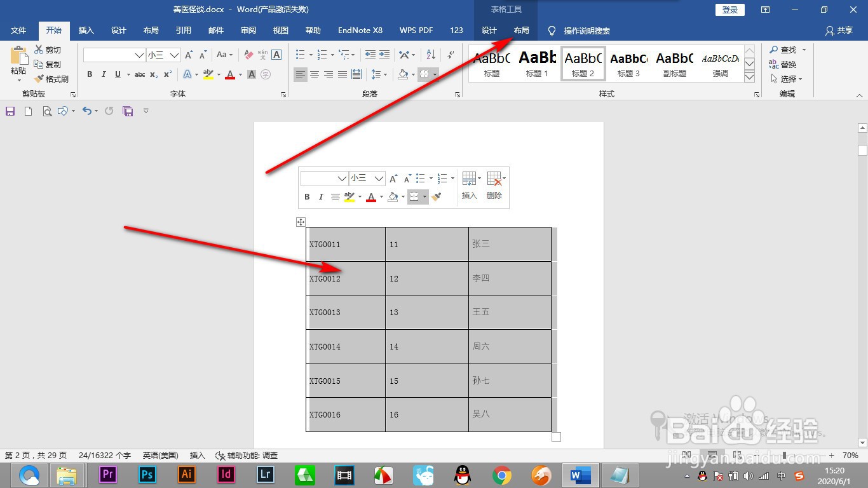Screen dimensions: 868x488
Task: Apply superscript x² formatting
Action: [x=168, y=74]
